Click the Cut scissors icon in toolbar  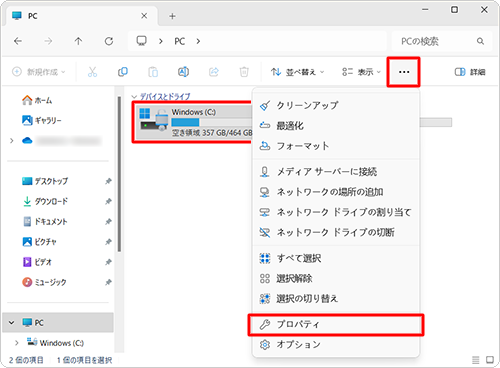92,72
